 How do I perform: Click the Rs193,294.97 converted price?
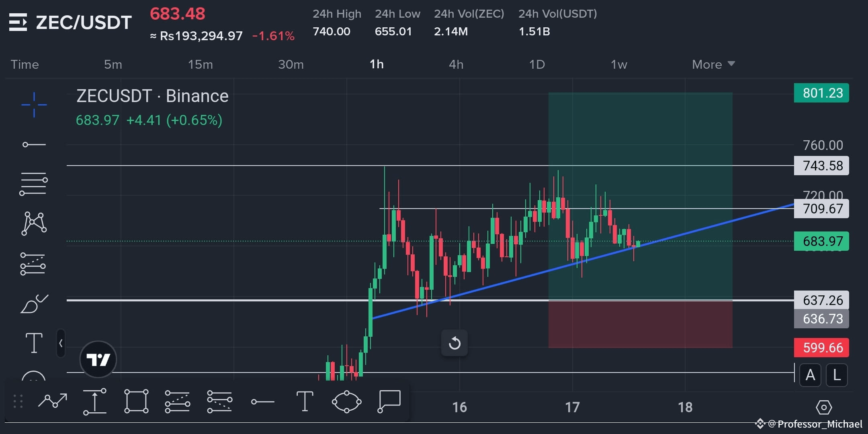(196, 36)
